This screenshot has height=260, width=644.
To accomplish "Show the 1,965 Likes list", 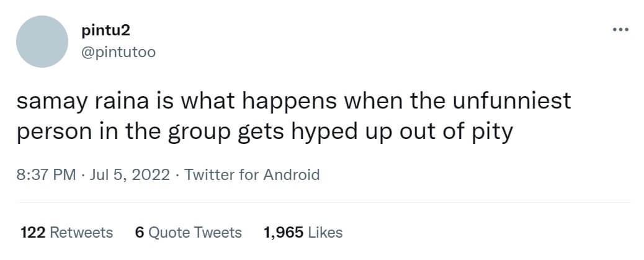I will pyautogui.click(x=303, y=232).
